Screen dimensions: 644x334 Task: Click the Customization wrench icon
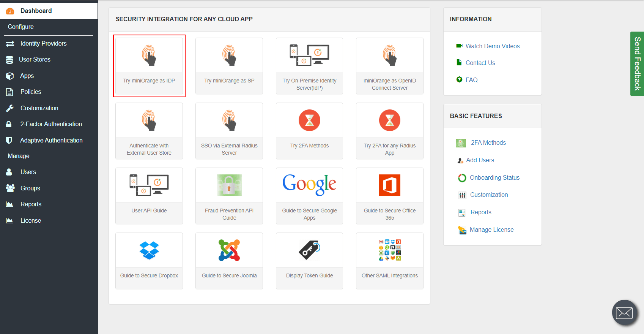10,108
